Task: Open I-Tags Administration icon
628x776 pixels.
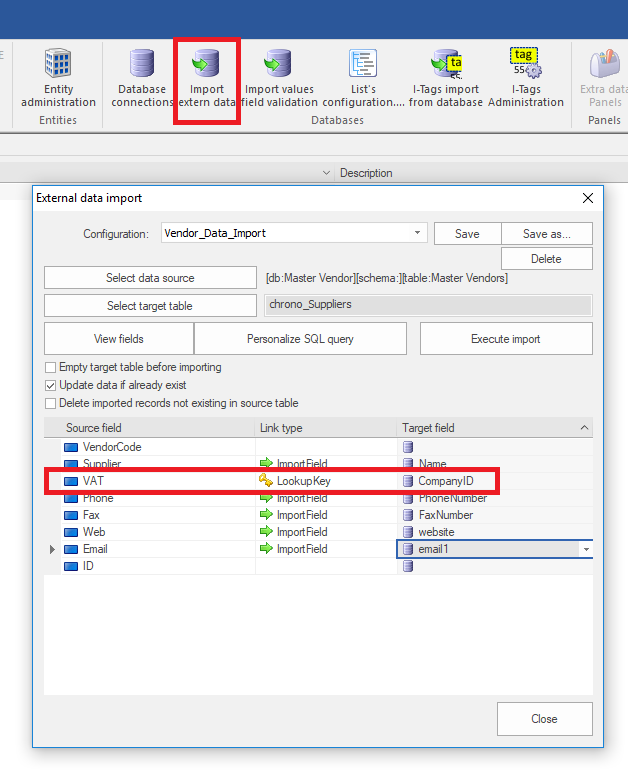Action: click(525, 78)
